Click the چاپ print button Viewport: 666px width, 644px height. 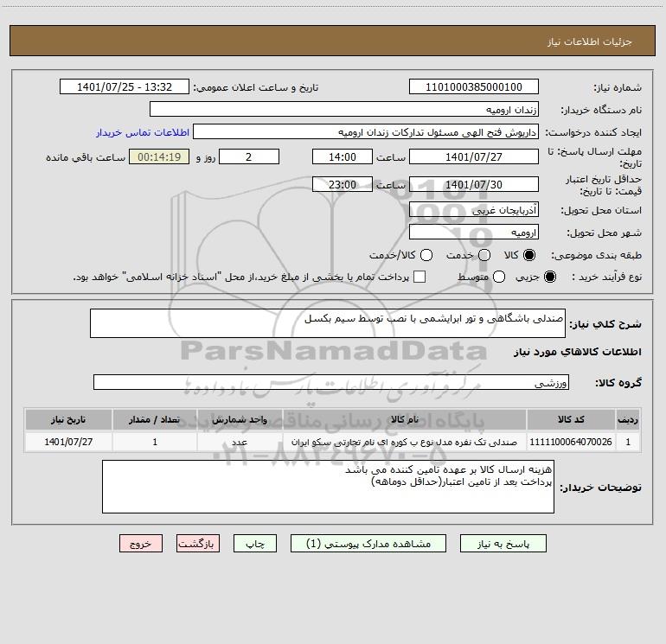[x=255, y=544]
